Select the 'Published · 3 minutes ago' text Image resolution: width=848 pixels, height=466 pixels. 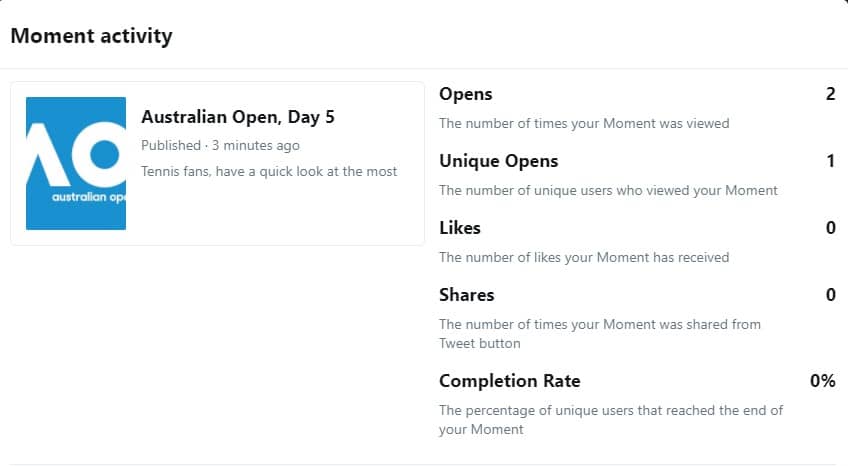pyautogui.click(x=220, y=145)
